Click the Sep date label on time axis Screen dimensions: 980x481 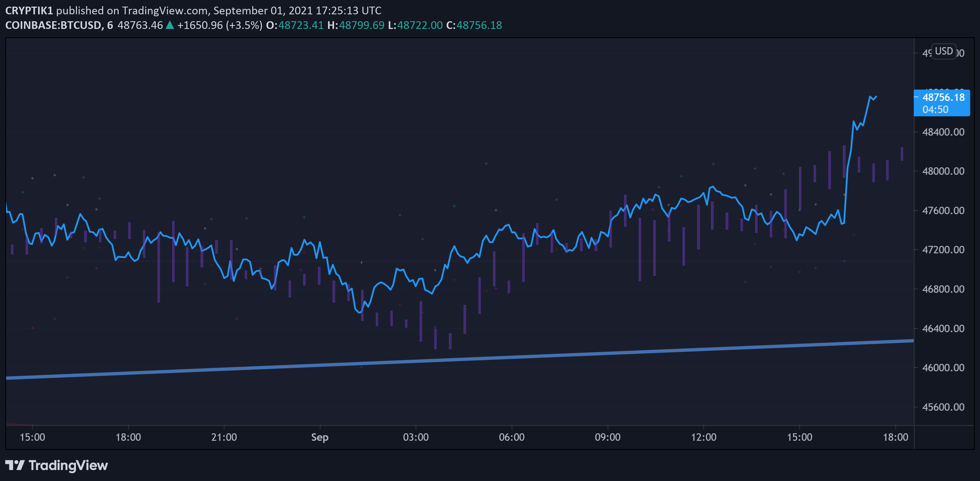320,437
